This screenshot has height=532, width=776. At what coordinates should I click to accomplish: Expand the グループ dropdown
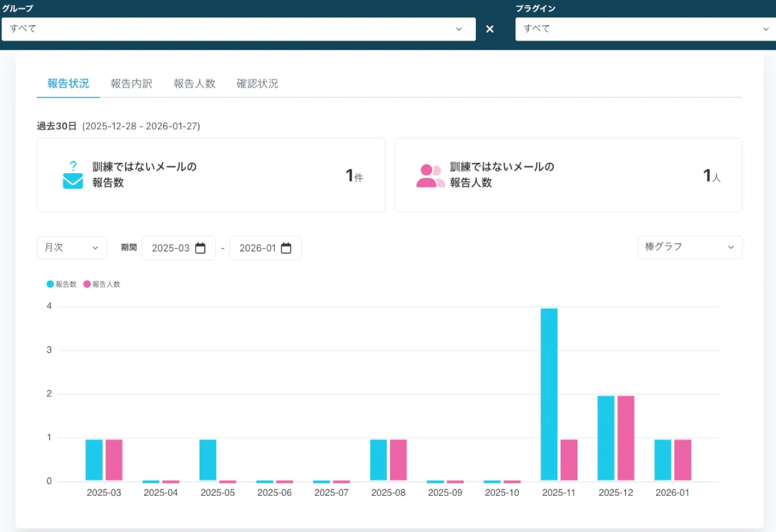coord(239,29)
